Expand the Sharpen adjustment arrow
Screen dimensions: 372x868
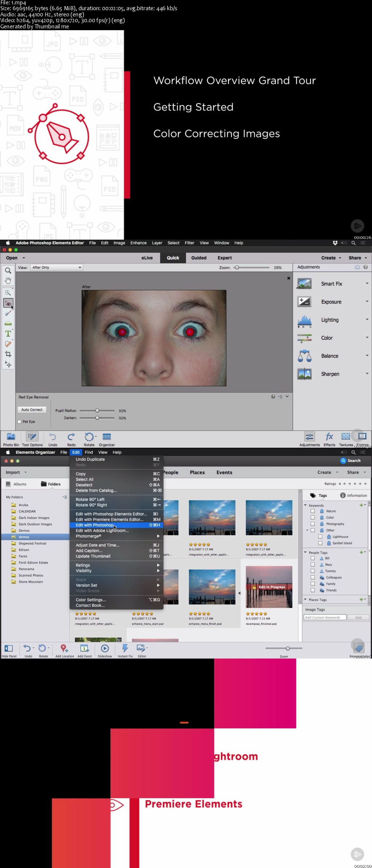coord(367,373)
